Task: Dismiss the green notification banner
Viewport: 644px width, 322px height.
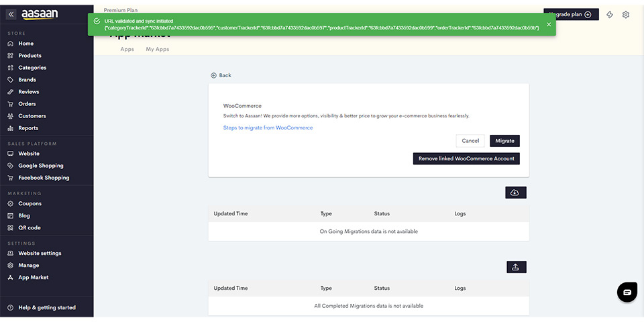Action: (x=549, y=24)
